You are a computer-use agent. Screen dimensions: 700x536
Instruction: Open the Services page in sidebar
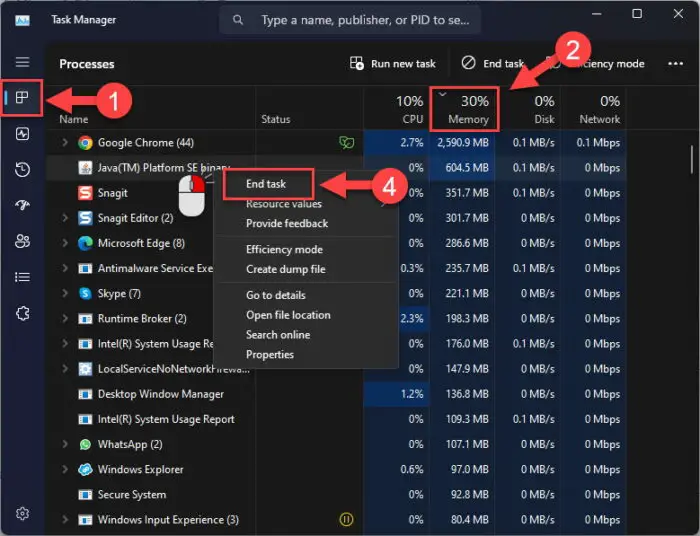(22, 313)
